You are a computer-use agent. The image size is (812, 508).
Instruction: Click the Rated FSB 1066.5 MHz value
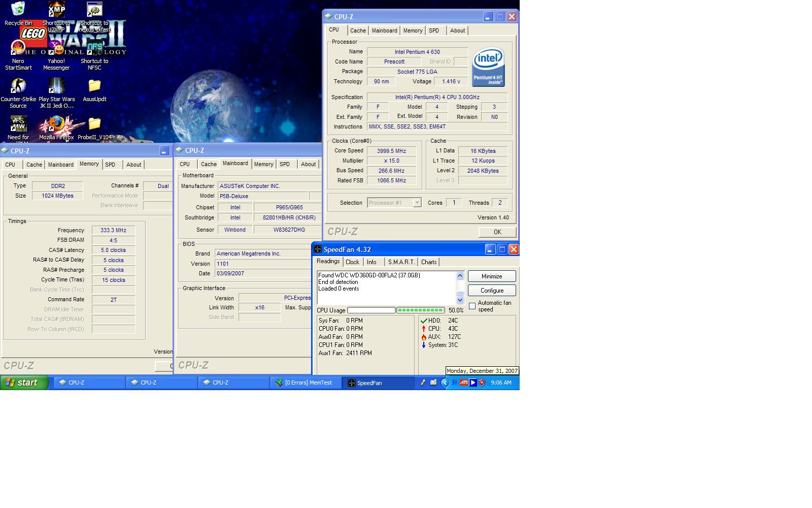tap(391, 180)
